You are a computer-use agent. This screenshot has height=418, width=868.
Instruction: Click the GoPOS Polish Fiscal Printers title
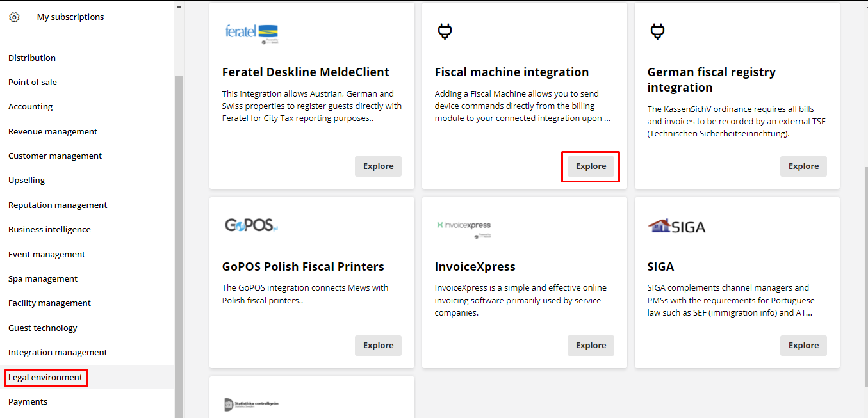pyautogui.click(x=303, y=267)
